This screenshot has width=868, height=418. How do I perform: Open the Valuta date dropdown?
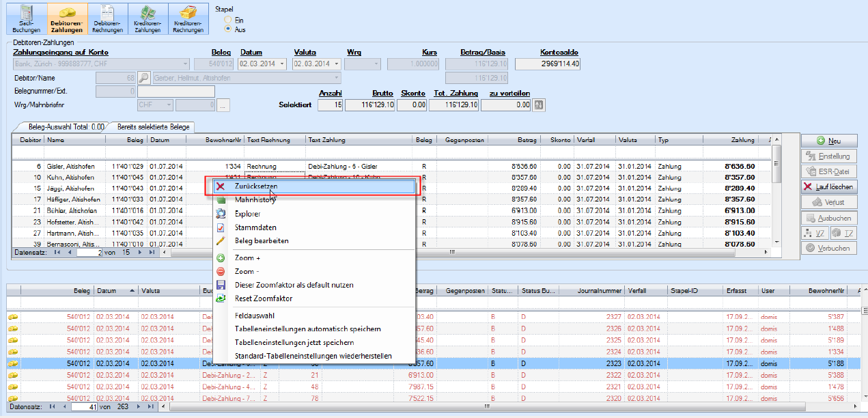pyautogui.click(x=336, y=64)
